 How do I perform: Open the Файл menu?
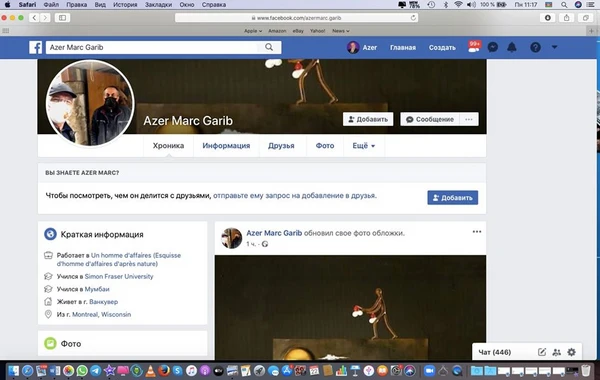(x=51, y=5)
